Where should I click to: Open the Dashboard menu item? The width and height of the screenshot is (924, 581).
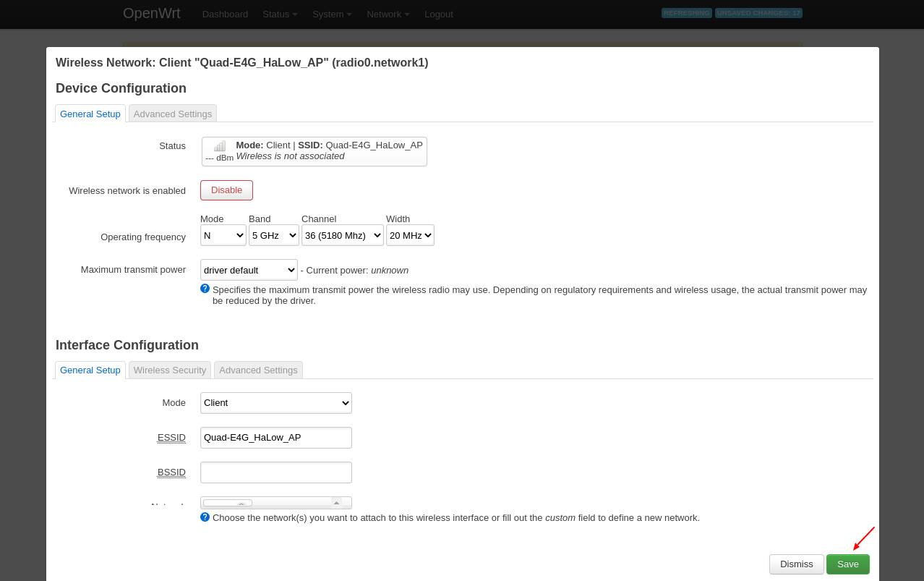pyautogui.click(x=225, y=14)
